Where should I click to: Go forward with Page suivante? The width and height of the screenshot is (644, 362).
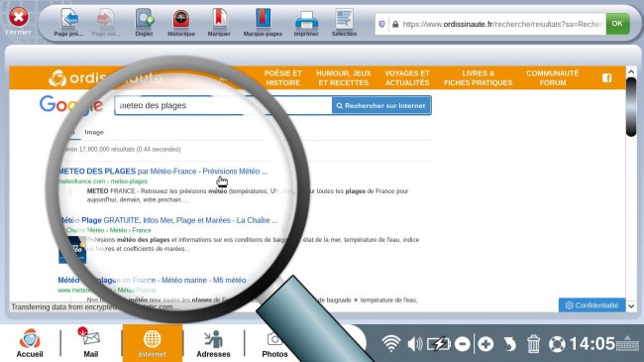(x=106, y=22)
